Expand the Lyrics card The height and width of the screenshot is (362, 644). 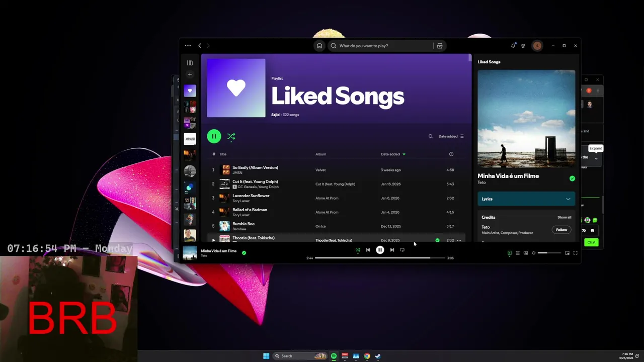click(x=526, y=199)
